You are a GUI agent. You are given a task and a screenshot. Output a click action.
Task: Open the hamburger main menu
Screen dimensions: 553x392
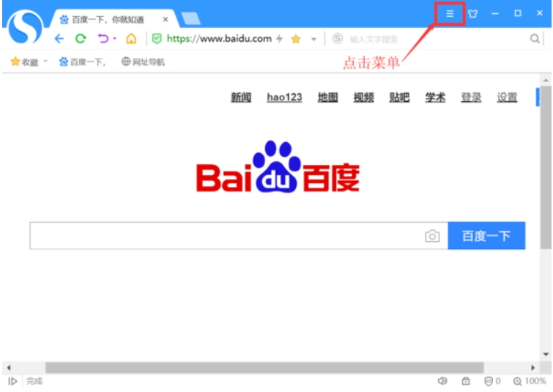[449, 14]
